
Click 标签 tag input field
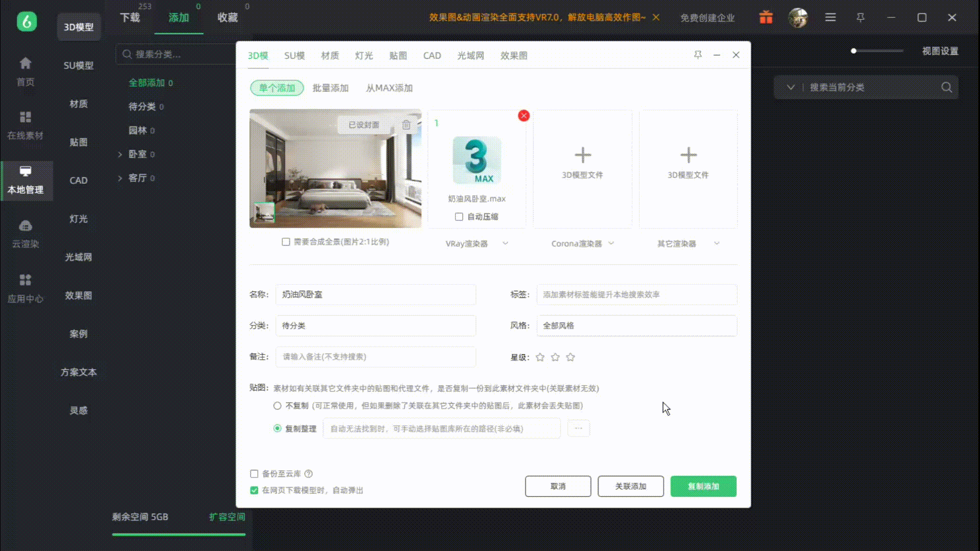[636, 294]
